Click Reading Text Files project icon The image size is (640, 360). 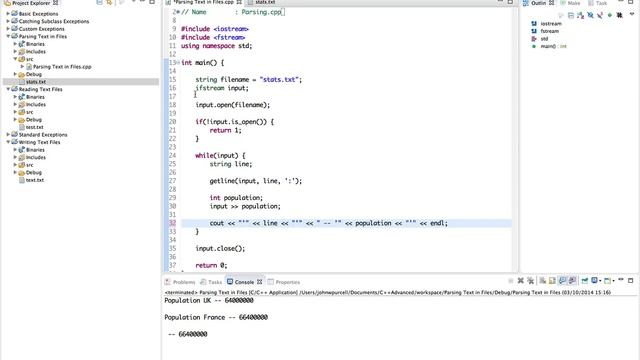coord(14,89)
